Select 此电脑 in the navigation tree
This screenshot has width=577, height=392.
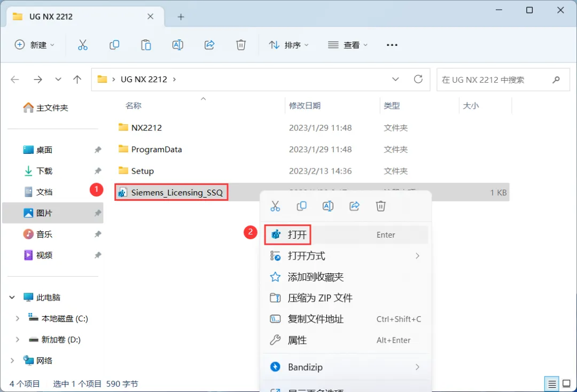click(48, 297)
